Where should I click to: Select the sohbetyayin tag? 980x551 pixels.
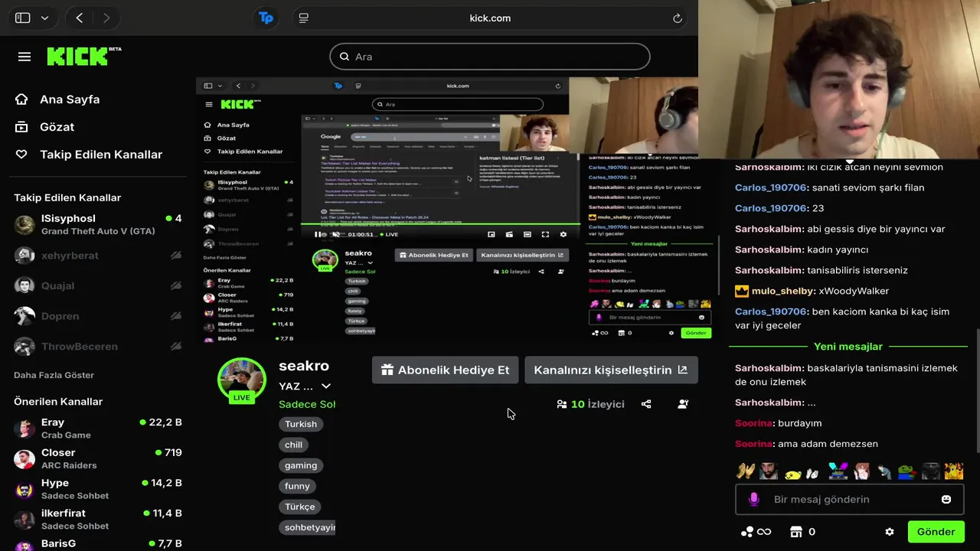tap(308, 527)
